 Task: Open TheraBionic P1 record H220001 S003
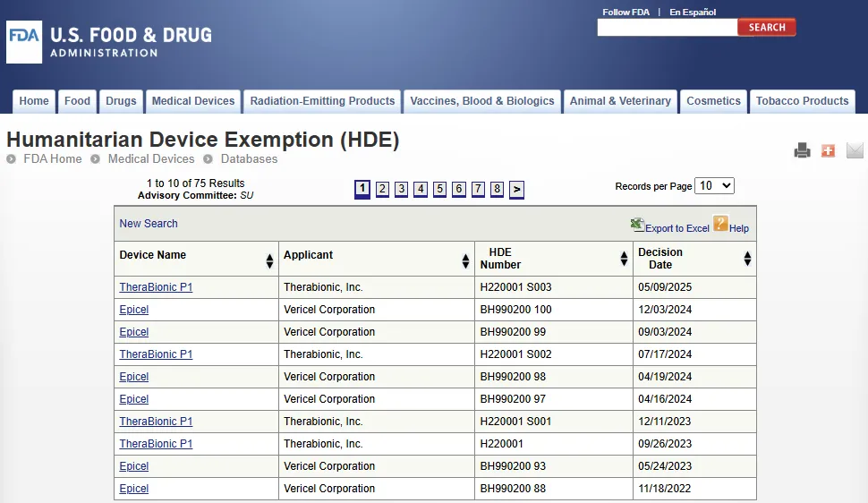[x=156, y=287]
